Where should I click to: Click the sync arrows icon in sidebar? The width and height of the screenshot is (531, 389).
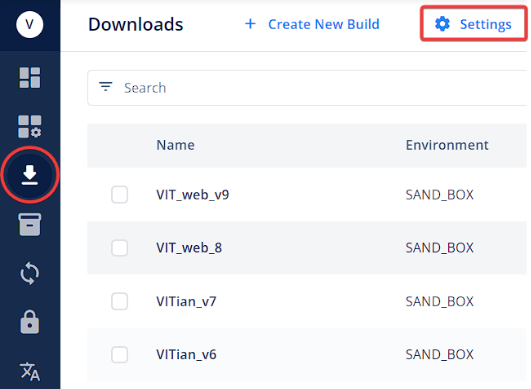[30, 273]
